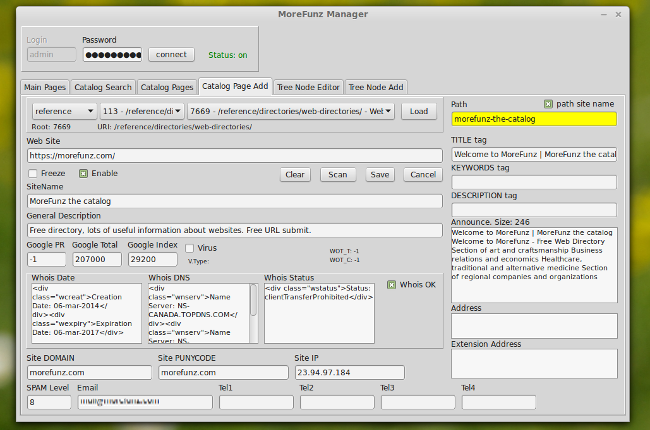Minimize the MoreFunz Manager window
The height and width of the screenshot is (430, 650).
[x=604, y=15]
